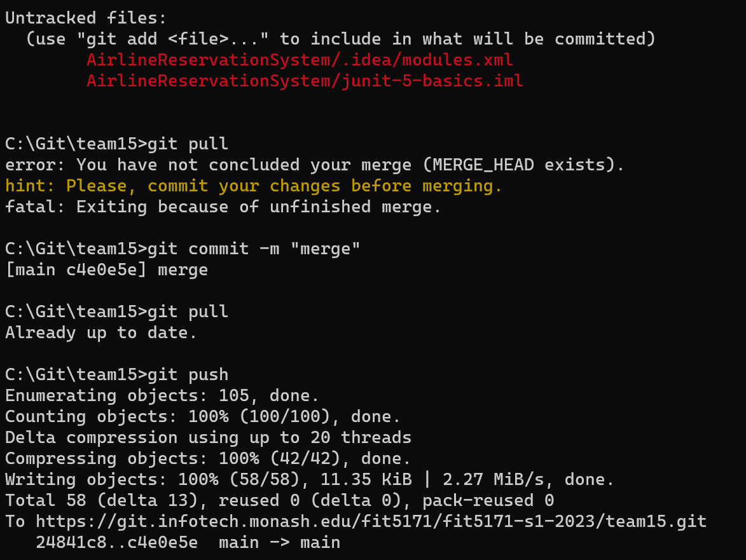Click the Counting objects 100% line
The width and height of the screenshot is (746, 560).
pos(203,416)
